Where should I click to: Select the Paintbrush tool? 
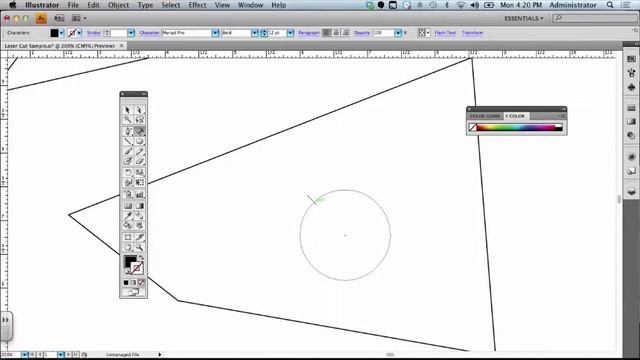128,151
